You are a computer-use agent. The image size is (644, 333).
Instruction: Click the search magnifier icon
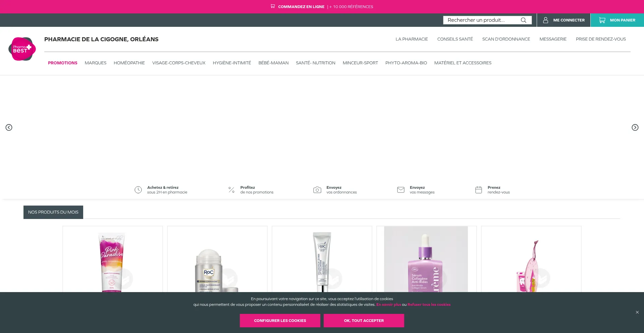[523, 20]
